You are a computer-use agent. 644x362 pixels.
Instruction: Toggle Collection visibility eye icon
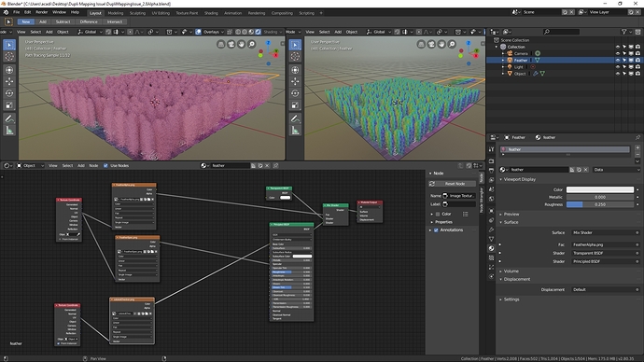click(x=617, y=47)
